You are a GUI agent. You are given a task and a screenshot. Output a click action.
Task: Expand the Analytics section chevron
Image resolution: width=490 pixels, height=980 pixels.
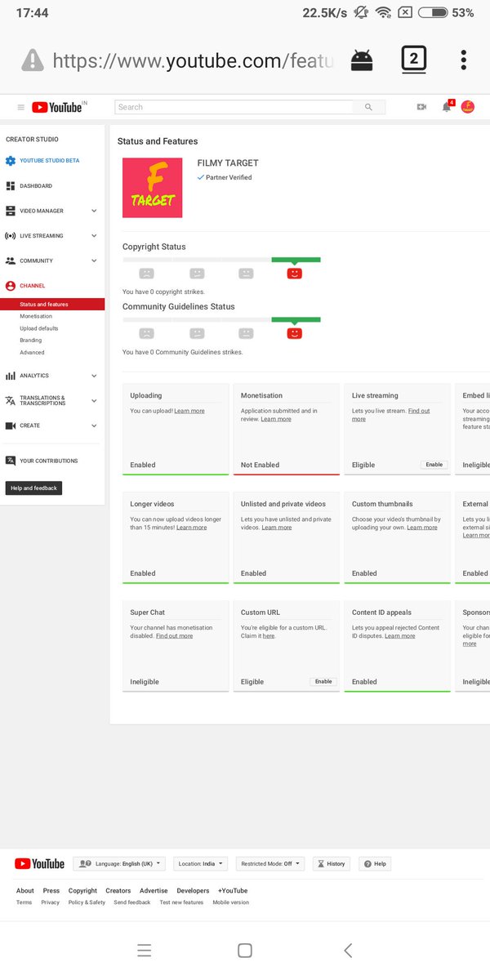94,376
